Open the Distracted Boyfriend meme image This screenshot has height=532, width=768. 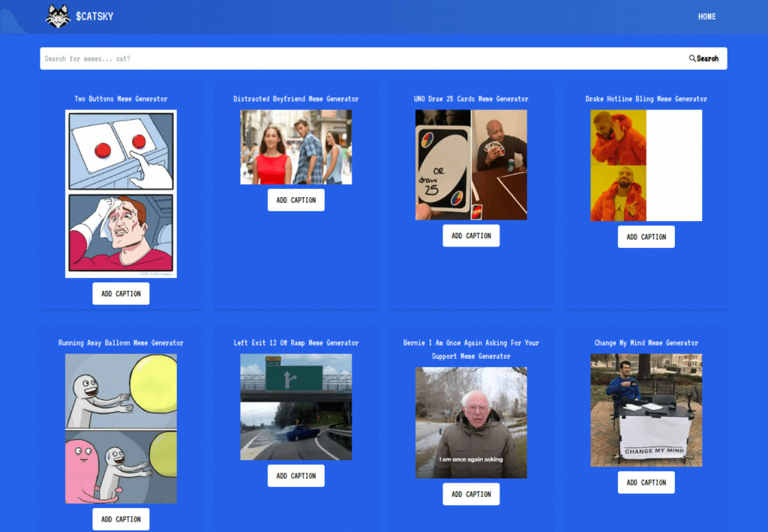point(295,147)
